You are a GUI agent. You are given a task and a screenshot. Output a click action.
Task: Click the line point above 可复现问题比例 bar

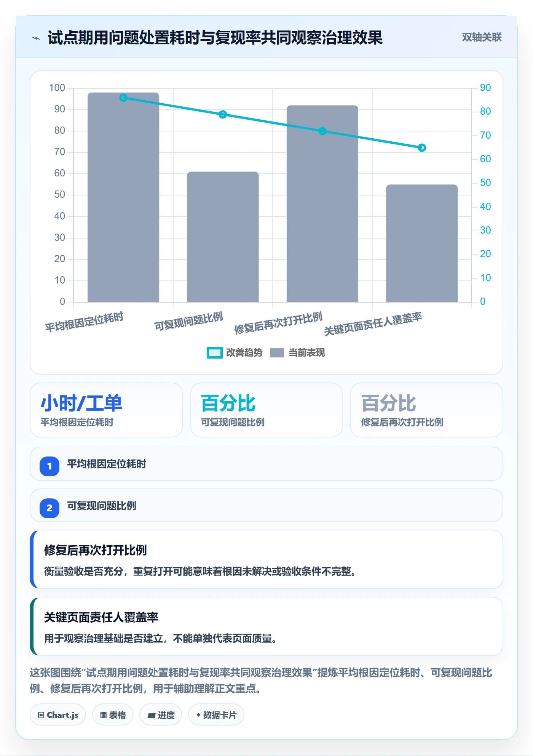tap(223, 114)
